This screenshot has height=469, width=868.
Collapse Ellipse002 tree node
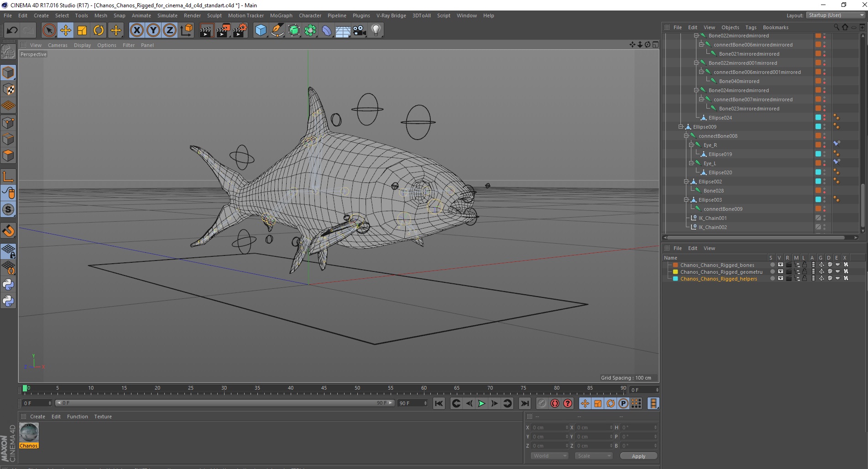(686, 182)
